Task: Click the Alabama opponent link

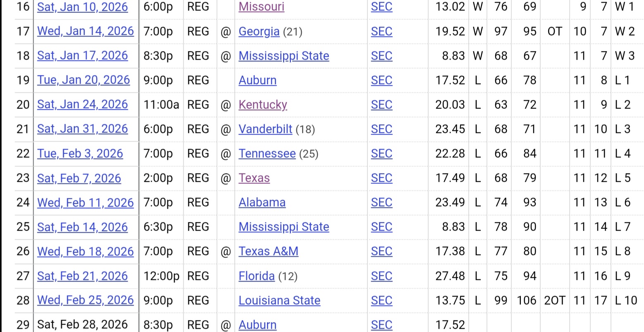Action: click(262, 202)
